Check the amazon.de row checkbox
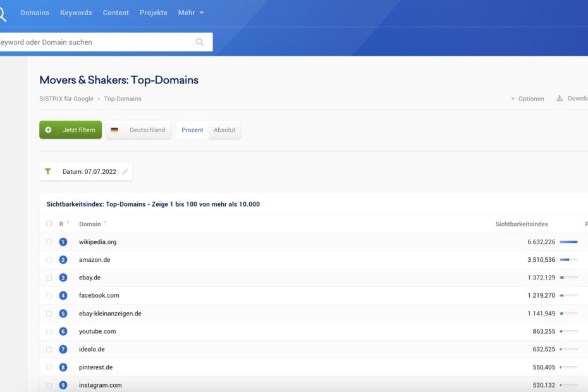Image resolution: width=588 pixels, height=392 pixels. (49, 260)
